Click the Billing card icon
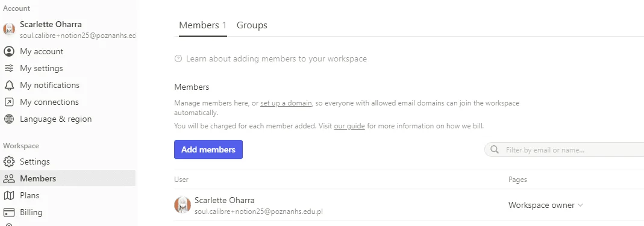 8,212
